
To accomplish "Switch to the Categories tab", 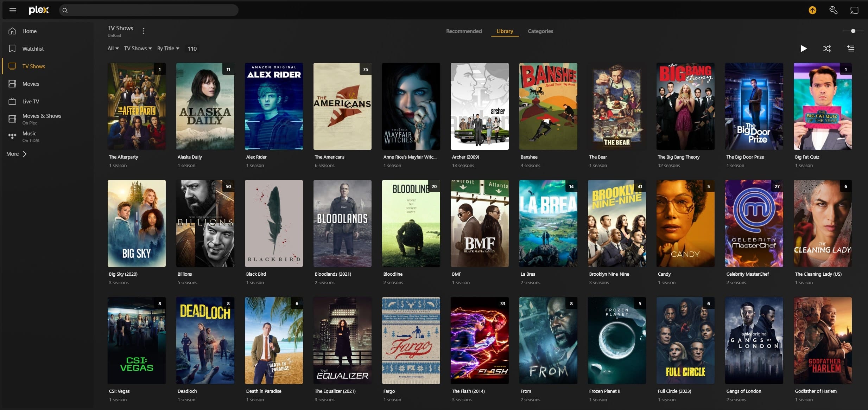I will point(540,31).
